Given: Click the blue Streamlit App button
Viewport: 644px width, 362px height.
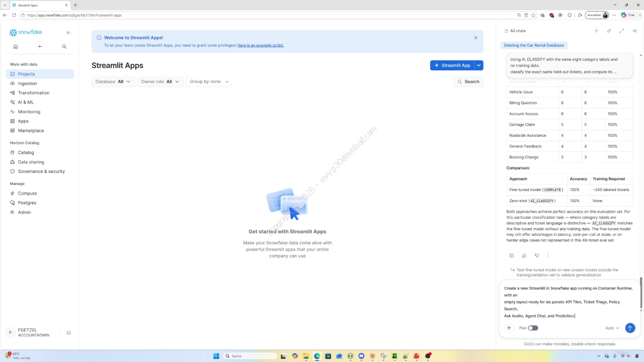Looking at the screenshot, I should click(x=452, y=65).
